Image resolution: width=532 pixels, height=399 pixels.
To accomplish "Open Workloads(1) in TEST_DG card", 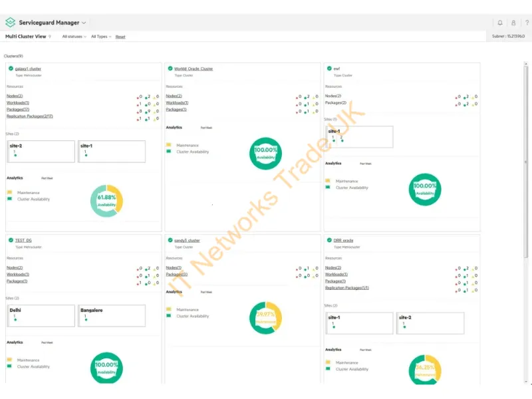I will pos(18,275).
